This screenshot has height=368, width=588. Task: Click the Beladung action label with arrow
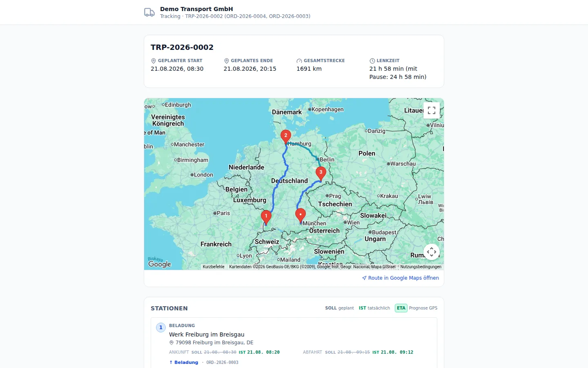tap(184, 362)
